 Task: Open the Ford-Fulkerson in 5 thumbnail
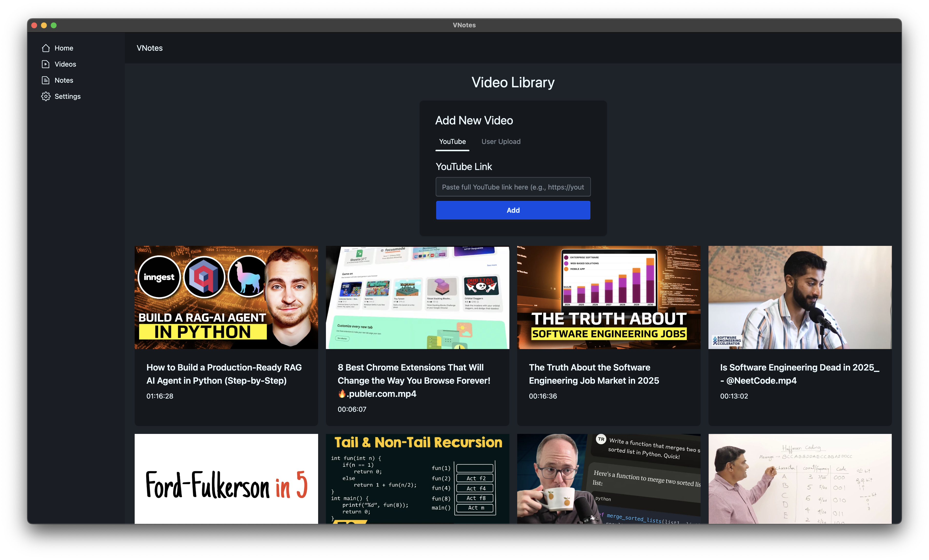[x=226, y=479]
